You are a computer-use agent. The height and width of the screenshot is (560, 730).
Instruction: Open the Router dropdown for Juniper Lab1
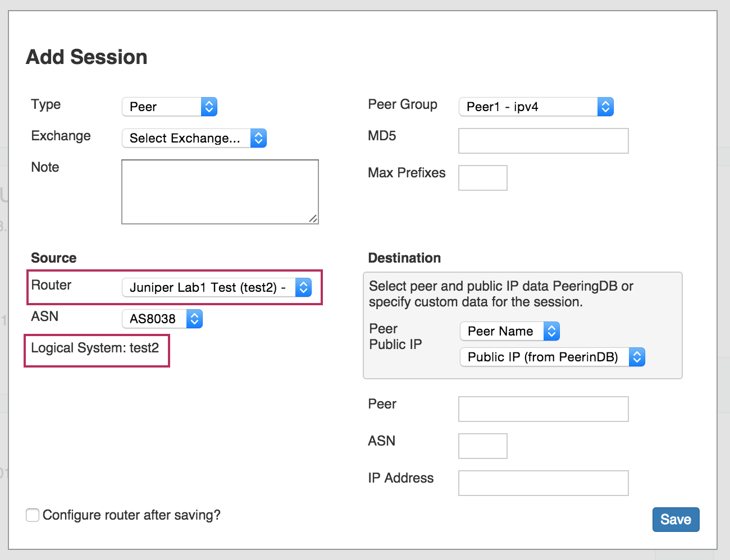click(x=216, y=287)
